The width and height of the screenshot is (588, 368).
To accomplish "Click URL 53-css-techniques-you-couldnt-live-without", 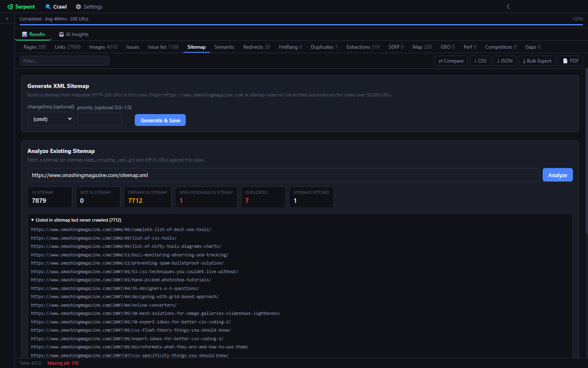I will pos(134,272).
